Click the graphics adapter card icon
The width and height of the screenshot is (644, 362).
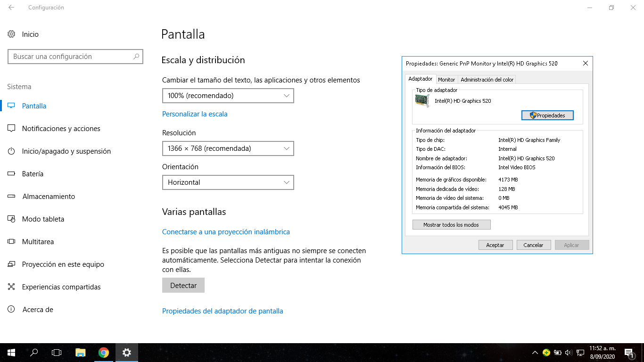pyautogui.click(x=422, y=100)
